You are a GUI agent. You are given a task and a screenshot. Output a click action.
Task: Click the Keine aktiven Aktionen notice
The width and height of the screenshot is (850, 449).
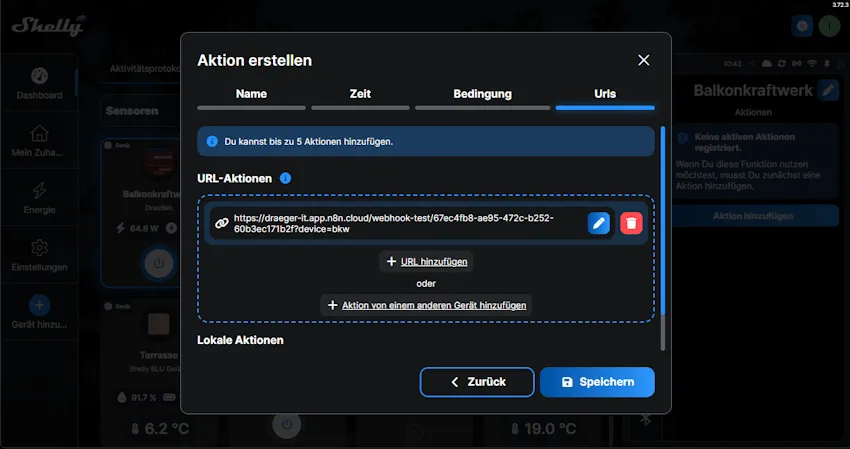coord(755,161)
